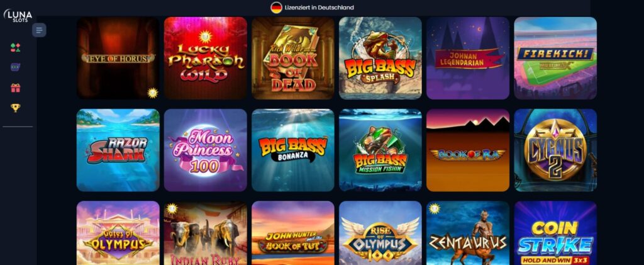This screenshot has width=644, height=265.
Task: Open Gates of Olympus game
Action: click(x=118, y=233)
